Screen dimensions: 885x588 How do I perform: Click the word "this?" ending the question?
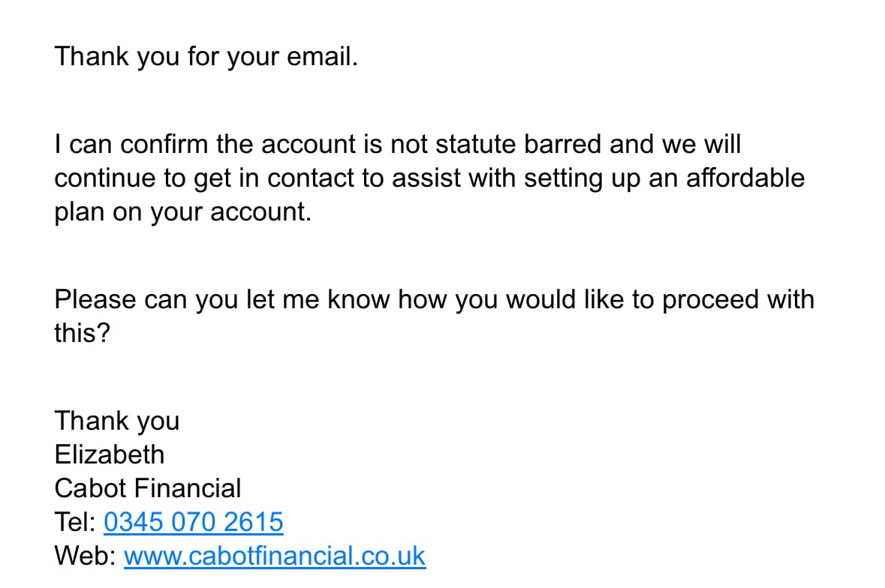tap(82, 333)
